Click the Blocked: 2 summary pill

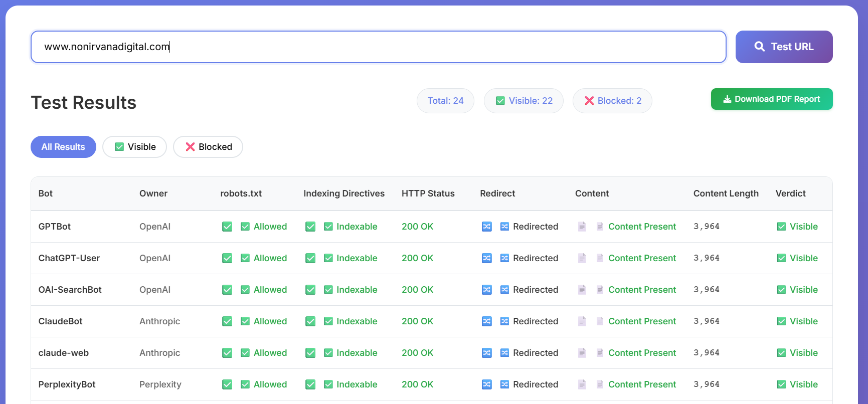coord(612,101)
